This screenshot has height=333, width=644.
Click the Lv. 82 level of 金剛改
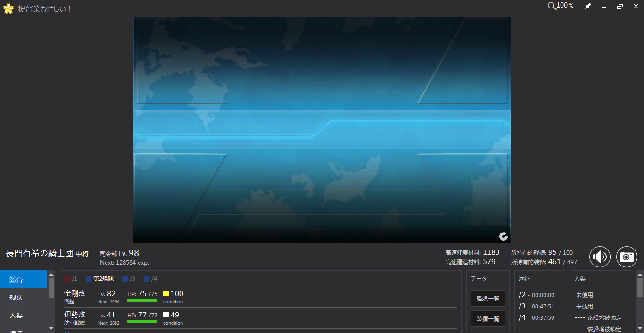pos(107,294)
